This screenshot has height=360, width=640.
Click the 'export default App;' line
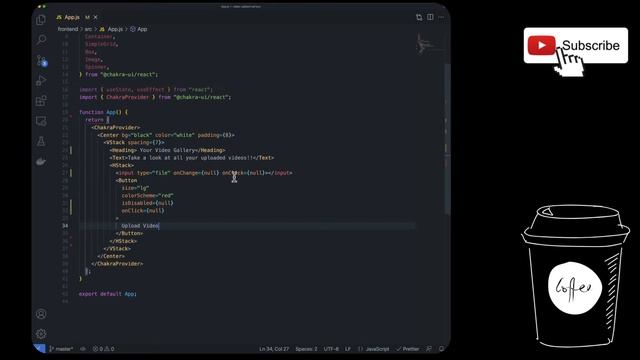click(108, 293)
